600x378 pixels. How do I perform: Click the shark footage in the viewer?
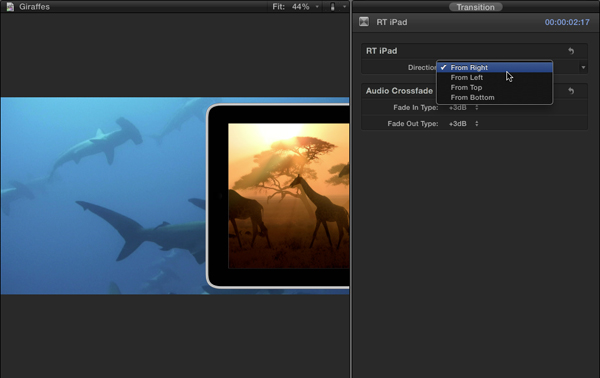point(103,196)
